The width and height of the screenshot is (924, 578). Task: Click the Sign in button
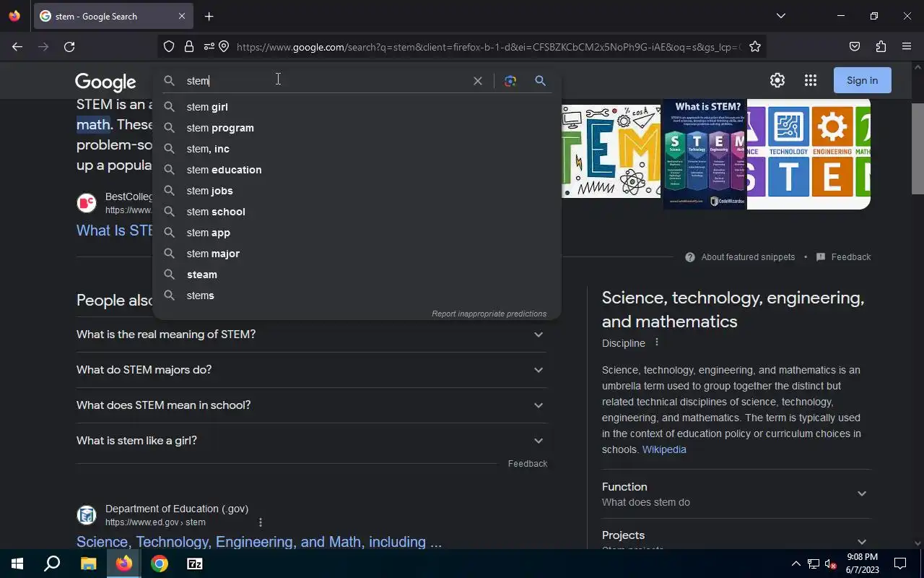863,80
